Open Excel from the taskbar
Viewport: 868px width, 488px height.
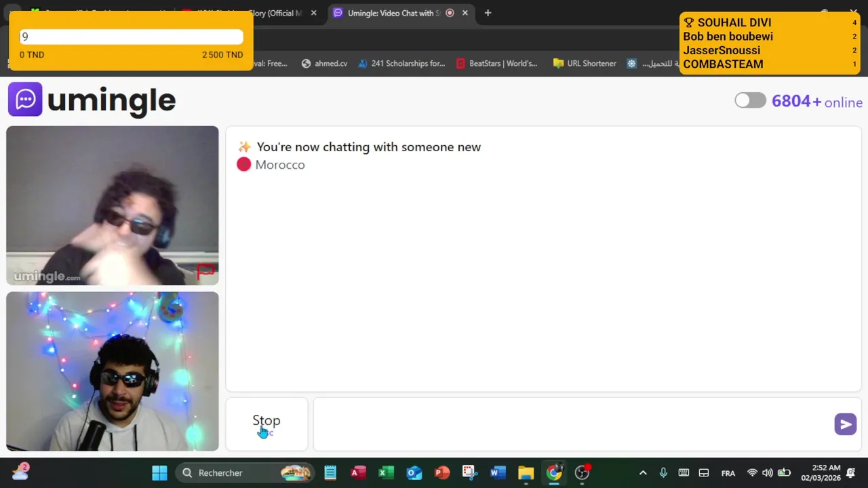coord(386,473)
